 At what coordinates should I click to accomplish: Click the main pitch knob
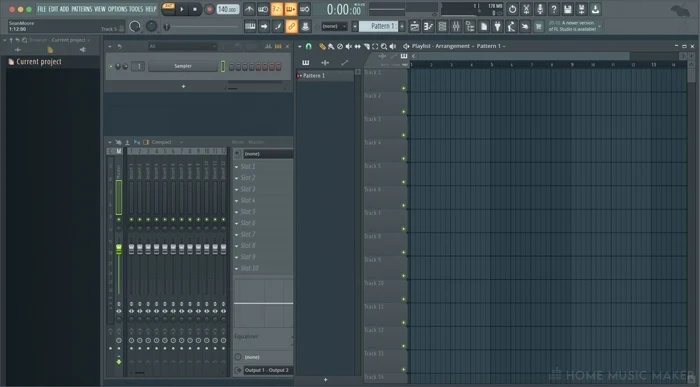click(152, 26)
